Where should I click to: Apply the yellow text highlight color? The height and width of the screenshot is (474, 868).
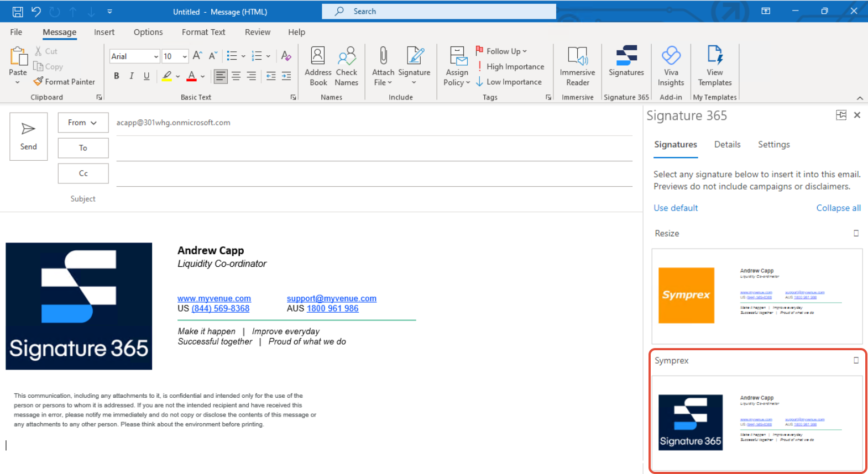(167, 76)
